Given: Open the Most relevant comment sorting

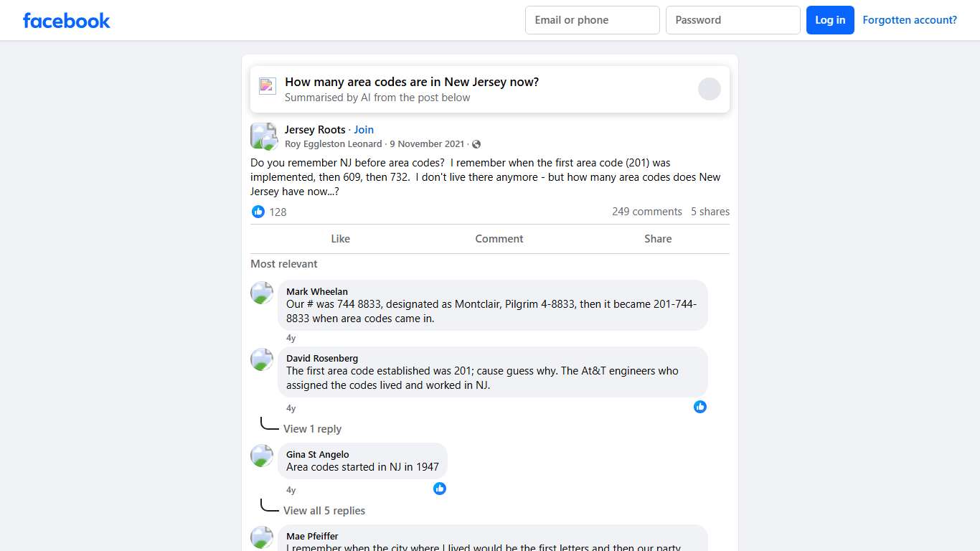Looking at the screenshot, I should [x=284, y=264].
